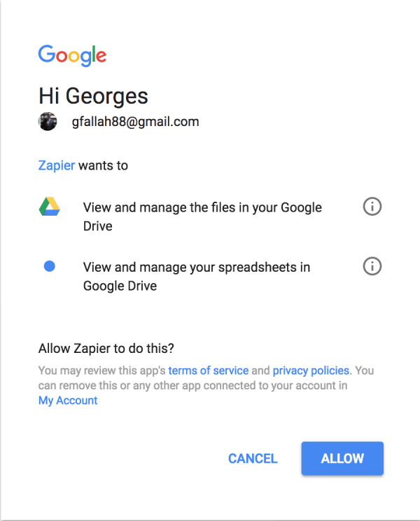The image size is (420, 521).
Task: Click the blue dot spreadsheets icon
Action: (50, 266)
